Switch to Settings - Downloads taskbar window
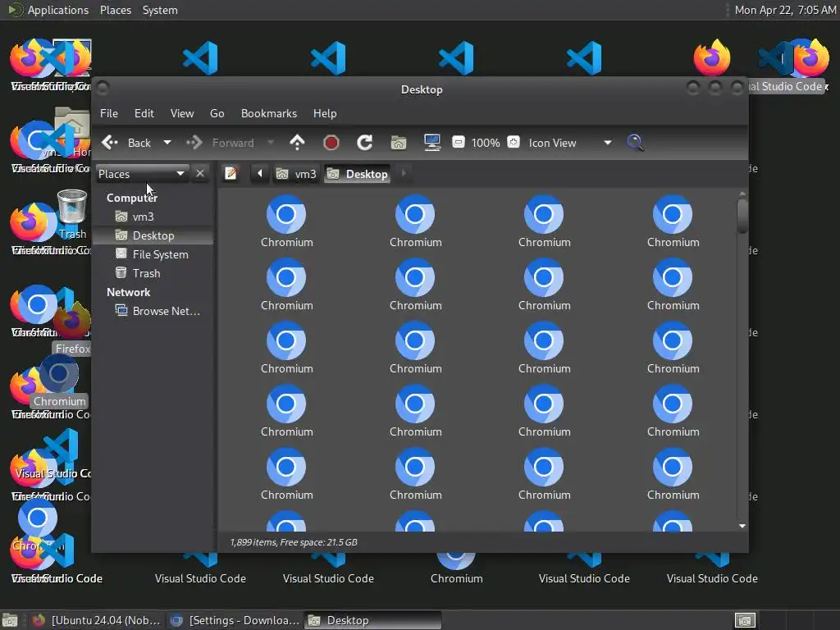This screenshot has width=840, height=630. [235, 620]
